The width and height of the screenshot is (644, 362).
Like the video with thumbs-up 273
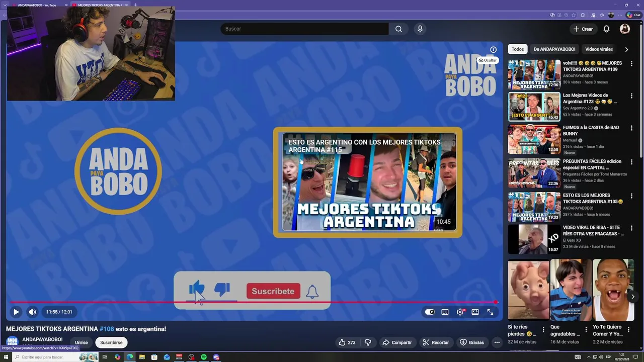click(347, 342)
